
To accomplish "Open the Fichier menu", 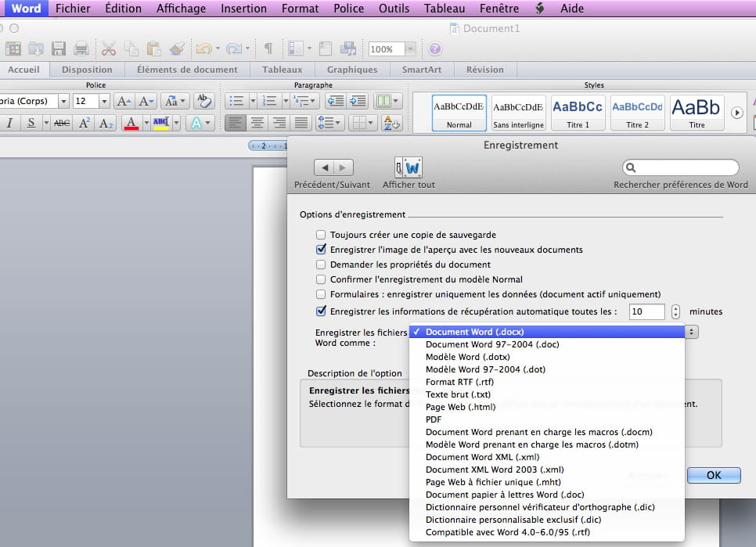I will pos(73,9).
